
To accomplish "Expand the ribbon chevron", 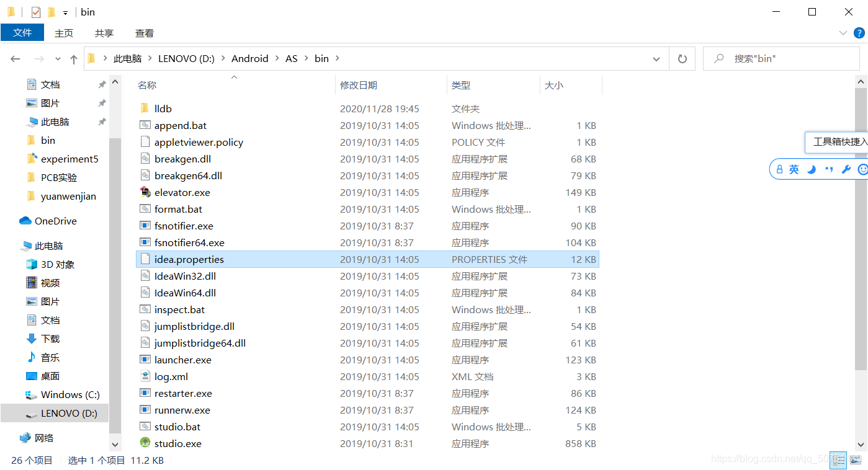I will click(843, 33).
